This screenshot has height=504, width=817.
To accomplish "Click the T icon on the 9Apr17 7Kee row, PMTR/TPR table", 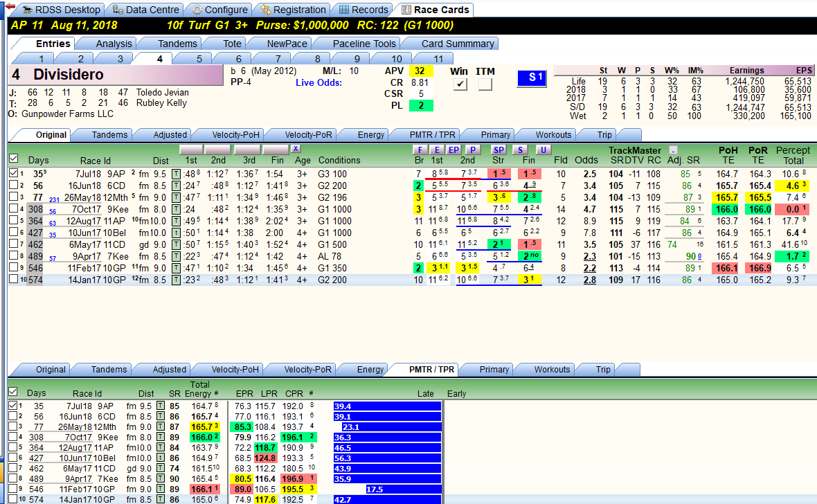I will [161, 479].
